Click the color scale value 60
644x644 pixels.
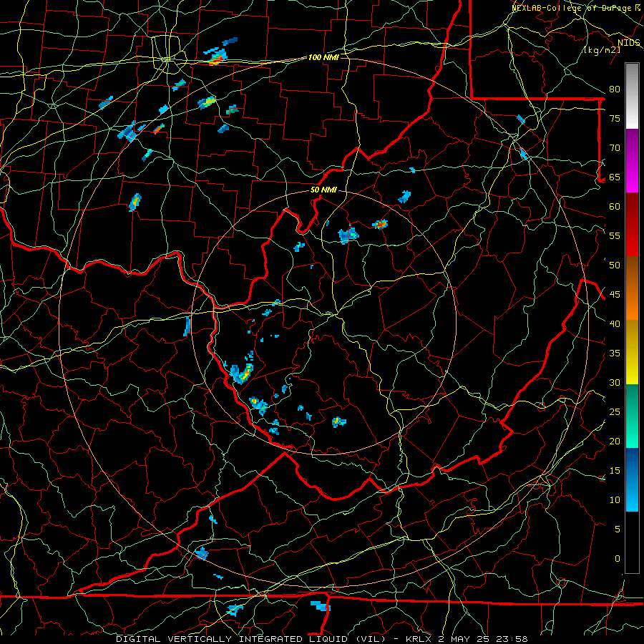[x=615, y=207]
